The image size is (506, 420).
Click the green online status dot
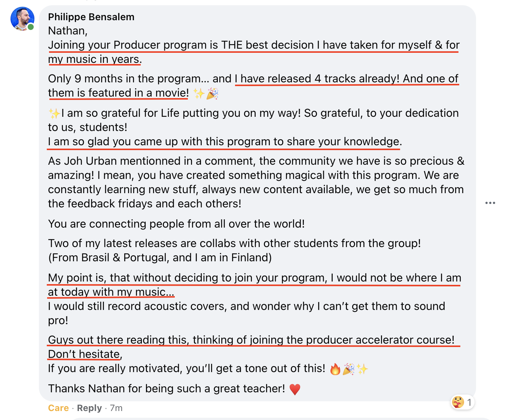point(31,27)
